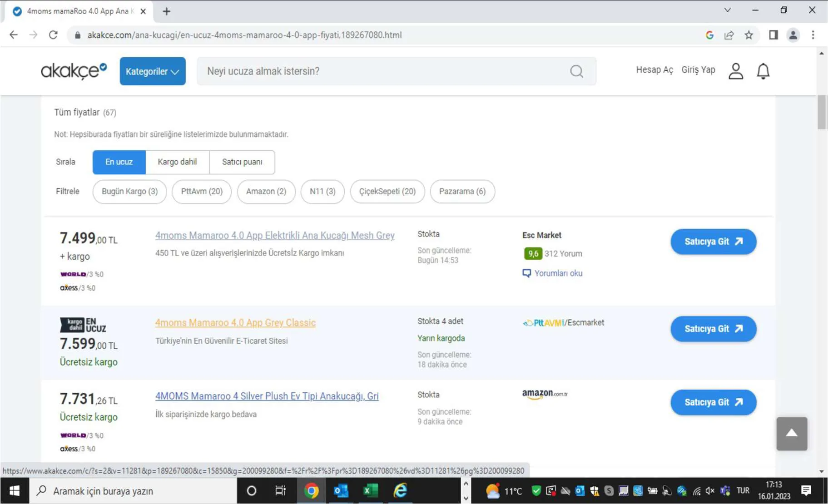Screen dimensions: 828x504
Task: Open a new browser tab
Action: (167, 11)
